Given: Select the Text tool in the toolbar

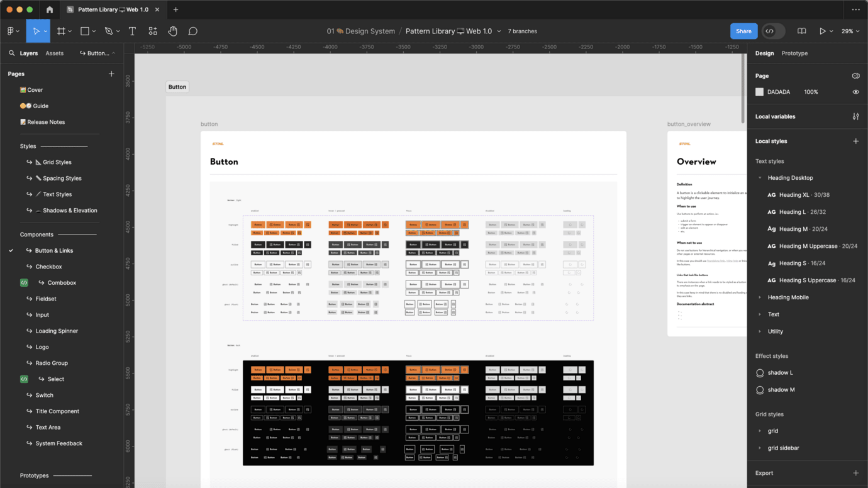Looking at the screenshot, I should click(x=132, y=31).
